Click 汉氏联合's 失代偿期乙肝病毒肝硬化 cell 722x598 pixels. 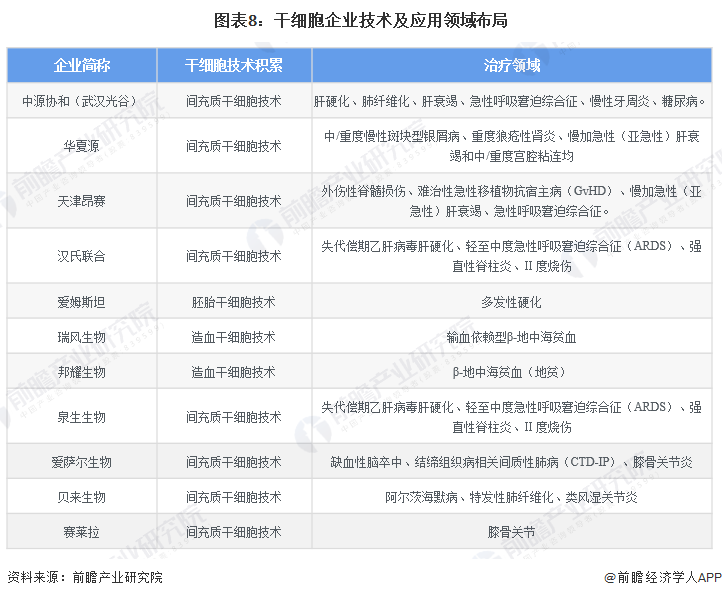(x=512, y=256)
